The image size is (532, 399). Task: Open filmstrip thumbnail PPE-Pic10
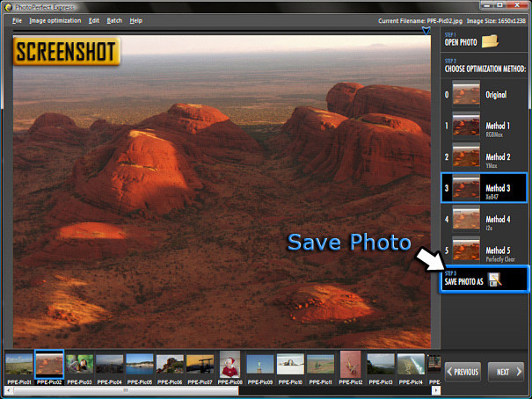(290, 365)
